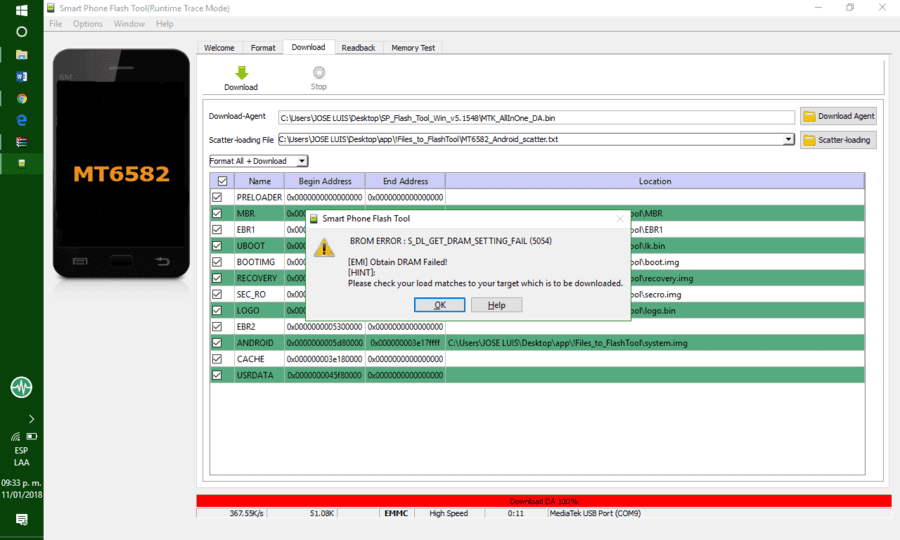Viewport: 900px width, 540px height.
Task: Click the USRDATA row name
Action: coord(255,375)
